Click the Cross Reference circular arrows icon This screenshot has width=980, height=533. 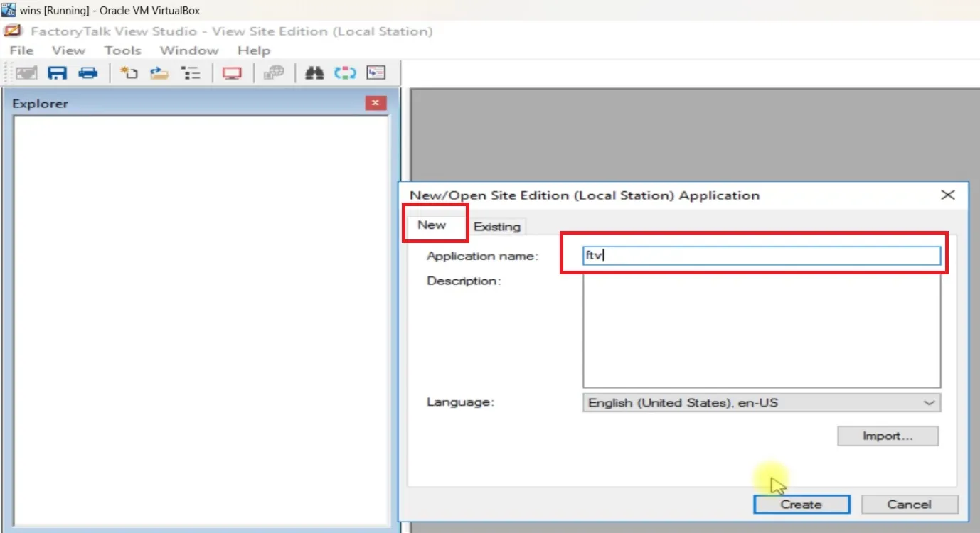pos(344,72)
